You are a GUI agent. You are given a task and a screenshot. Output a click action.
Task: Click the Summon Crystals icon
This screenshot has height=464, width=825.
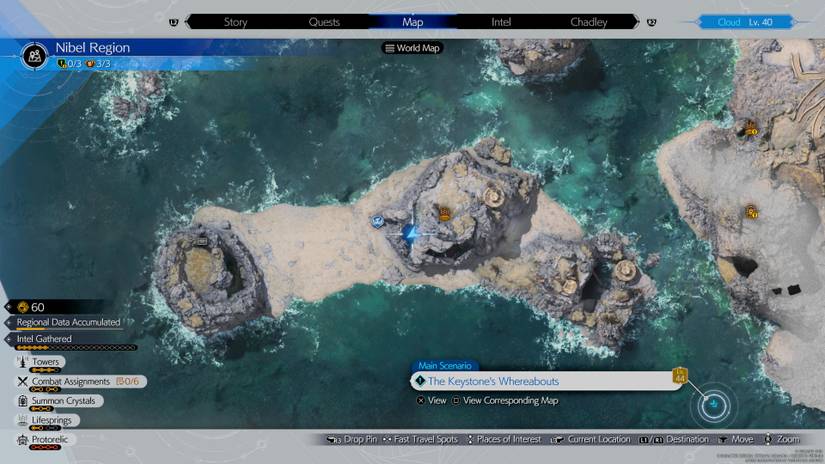tap(22, 401)
